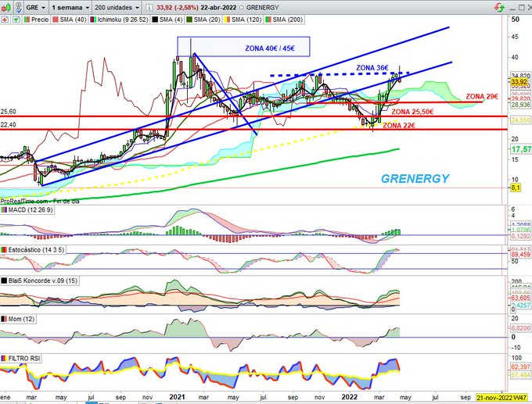This screenshot has width=532, height=404.
Task: Click the SMA (40) color swatch
Action: point(56,20)
